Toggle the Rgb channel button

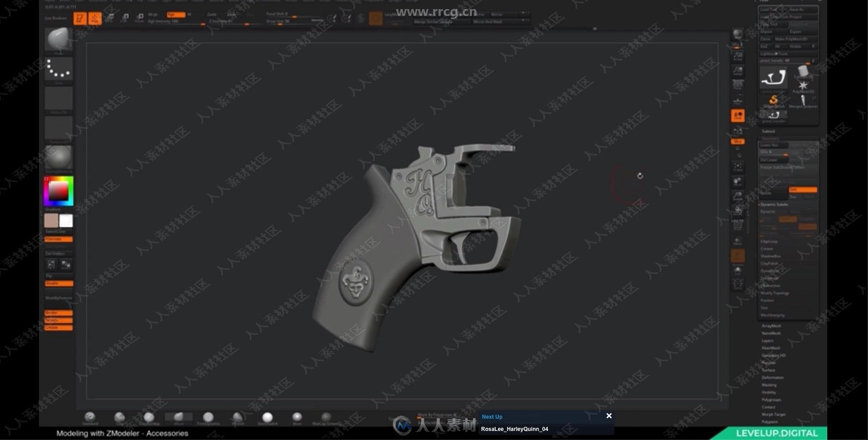click(176, 14)
